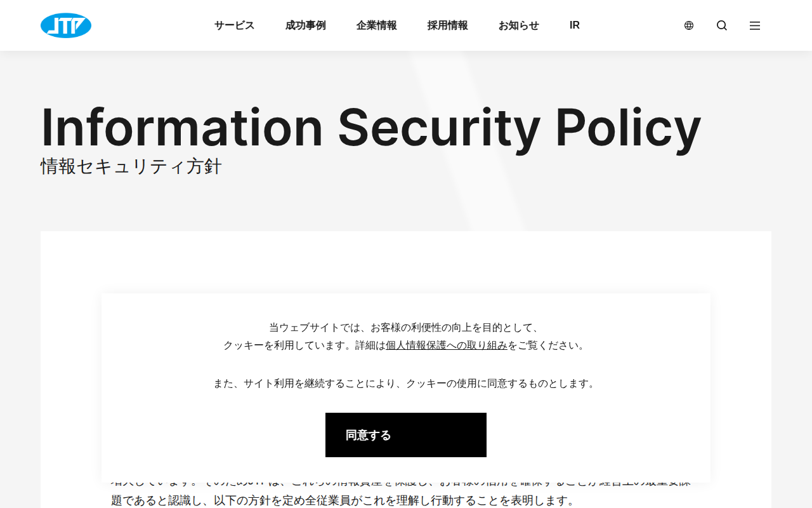Go to the お知らせ page
812x508 pixels.
pos(518,25)
